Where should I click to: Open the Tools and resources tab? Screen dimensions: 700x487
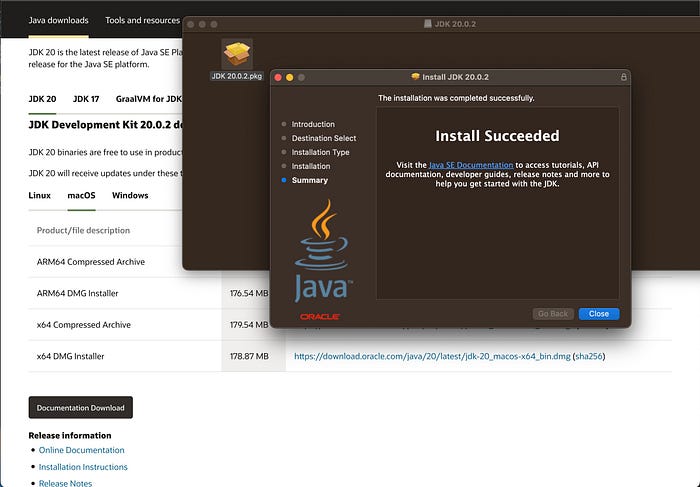point(142,20)
